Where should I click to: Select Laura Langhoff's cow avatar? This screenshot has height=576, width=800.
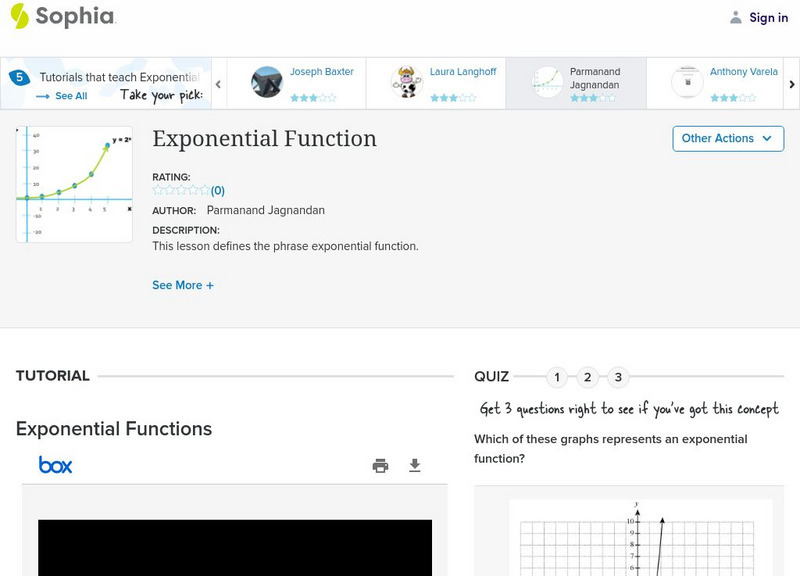tap(406, 82)
